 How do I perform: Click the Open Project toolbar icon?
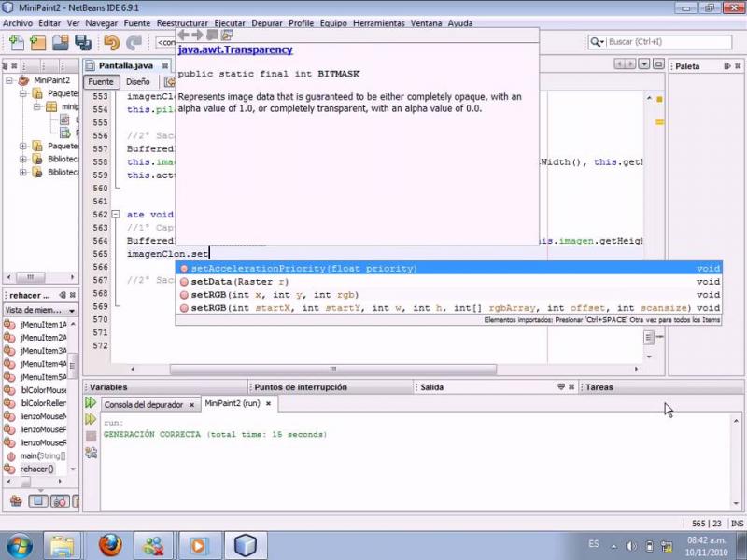click(x=61, y=43)
